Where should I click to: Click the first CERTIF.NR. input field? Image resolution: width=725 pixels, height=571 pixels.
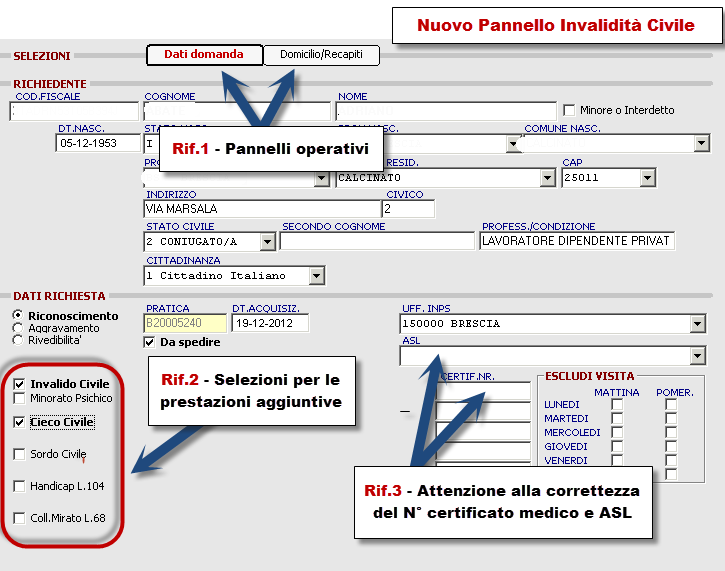[x=483, y=391]
